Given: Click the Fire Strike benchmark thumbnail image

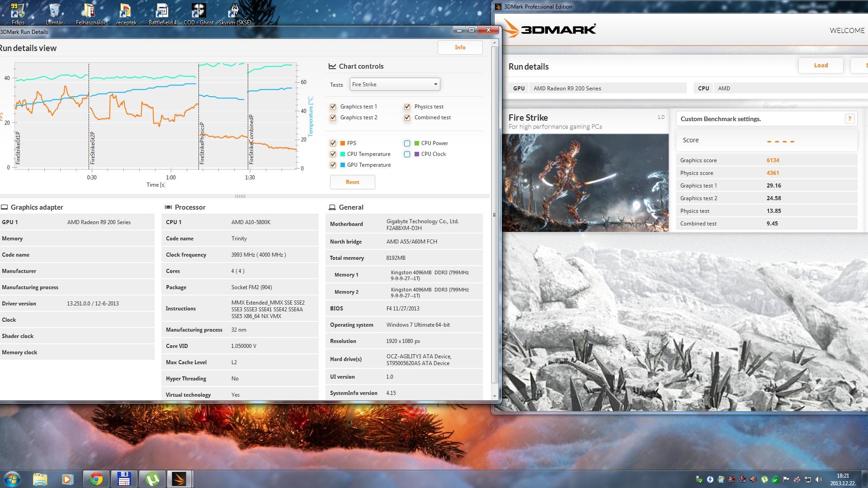Looking at the screenshot, I should pyautogui.click(x=585, y=183).
